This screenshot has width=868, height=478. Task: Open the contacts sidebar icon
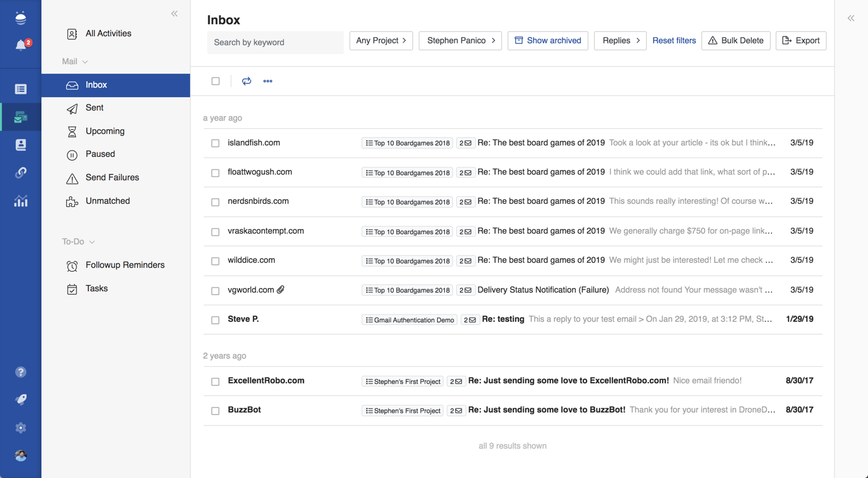(21, 145)
